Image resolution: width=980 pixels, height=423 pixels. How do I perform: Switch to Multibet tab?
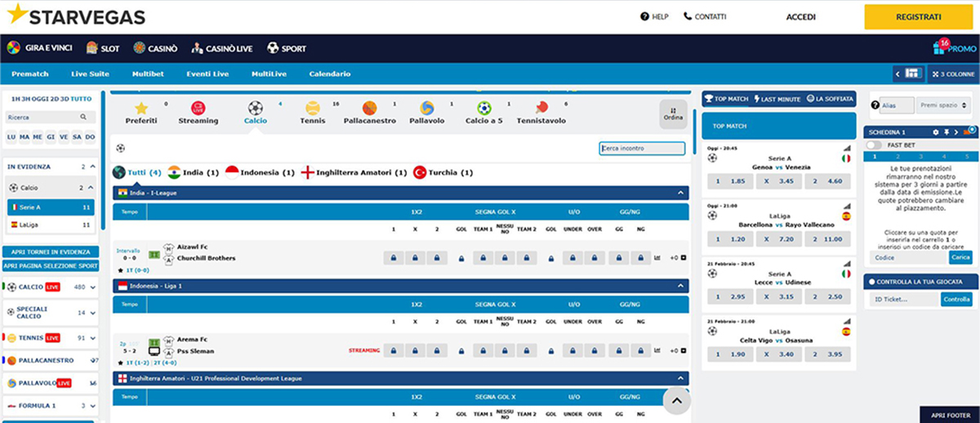(x=148, y=73)
